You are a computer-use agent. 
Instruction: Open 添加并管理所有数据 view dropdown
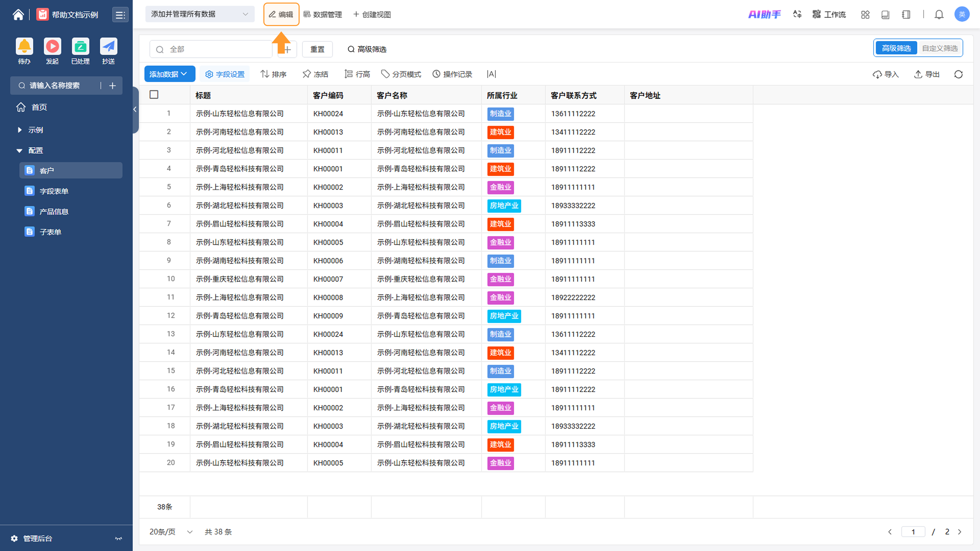point(200,14)
